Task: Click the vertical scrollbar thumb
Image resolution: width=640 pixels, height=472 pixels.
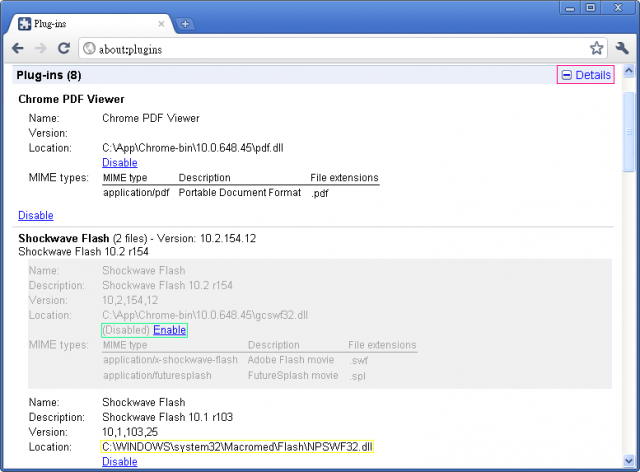Action: 629,131
